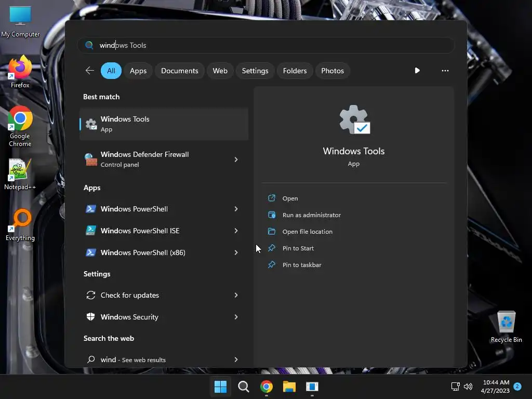
Task: Switch to Web filter tab
Action: (220, 71)
